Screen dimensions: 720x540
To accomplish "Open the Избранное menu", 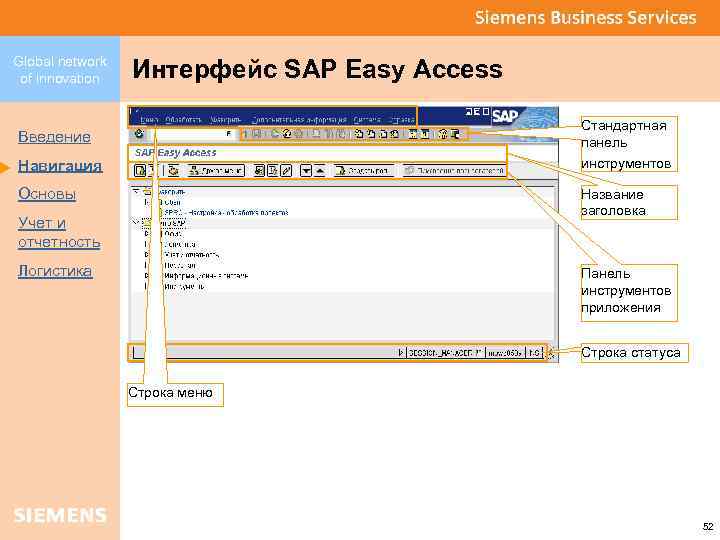I will pyautogui.click(x=225, y=119).
